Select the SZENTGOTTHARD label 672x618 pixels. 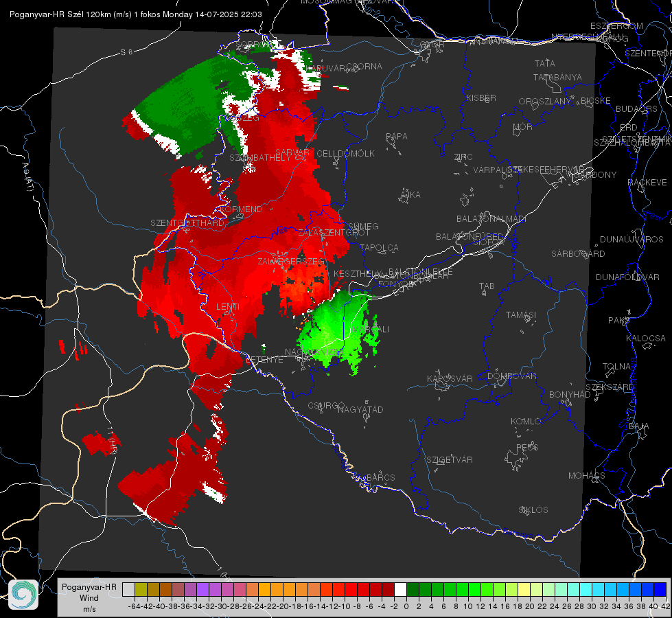click(187, 223)
